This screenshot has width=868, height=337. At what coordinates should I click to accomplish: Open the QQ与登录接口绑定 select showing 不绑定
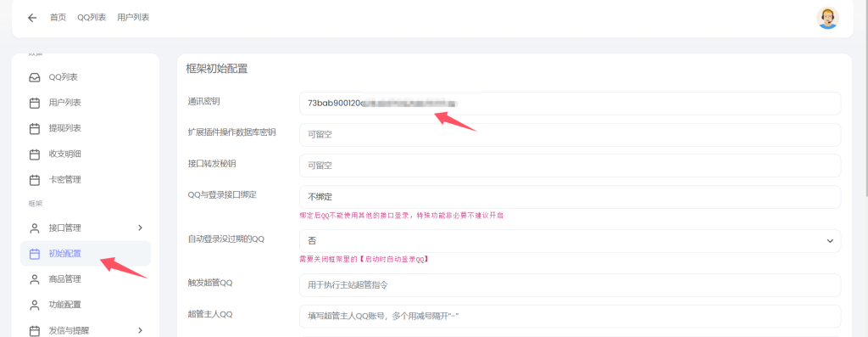click(570, 197)
